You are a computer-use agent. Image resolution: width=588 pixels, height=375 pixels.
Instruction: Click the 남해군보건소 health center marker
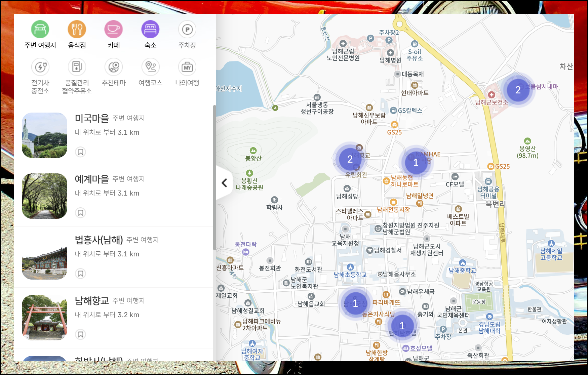[492, 95]
